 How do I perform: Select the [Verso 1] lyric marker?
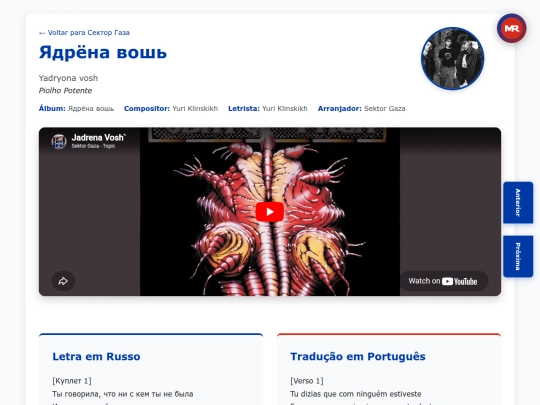pos(307,381)
